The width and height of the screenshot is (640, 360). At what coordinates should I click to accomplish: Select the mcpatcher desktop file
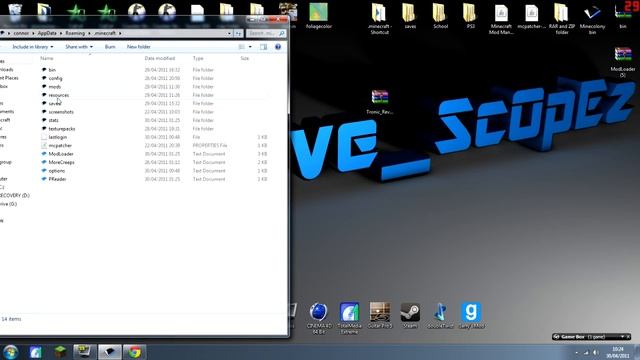click(x=531, y=16)
